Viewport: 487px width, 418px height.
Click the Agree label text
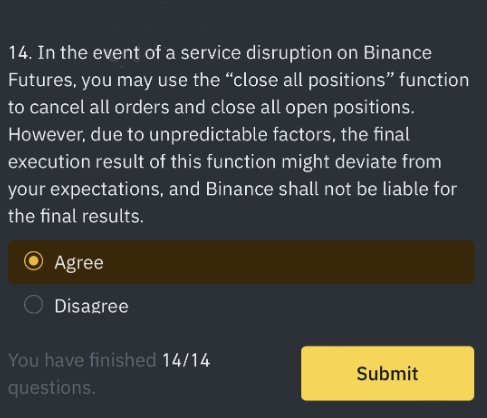(x=79, y=263)
